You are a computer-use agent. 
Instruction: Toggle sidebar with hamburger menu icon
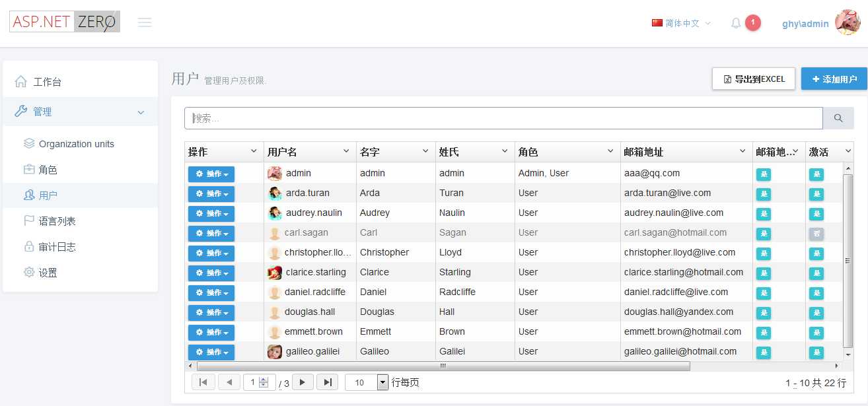point(145,22)
